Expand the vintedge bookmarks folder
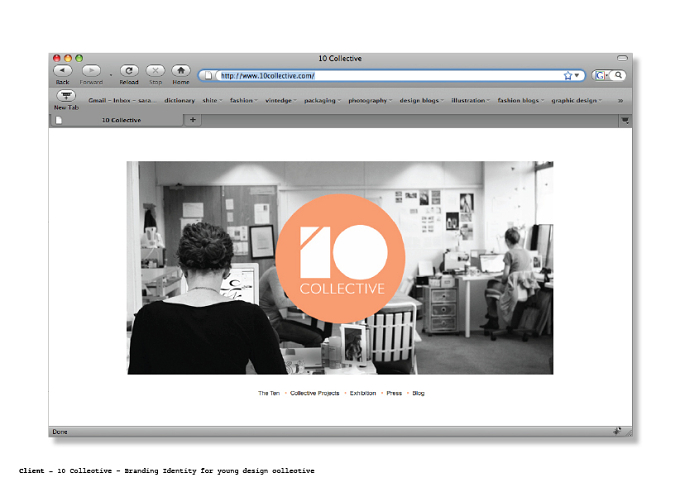Viewport: 680px width, 492px height. (281, 100)
